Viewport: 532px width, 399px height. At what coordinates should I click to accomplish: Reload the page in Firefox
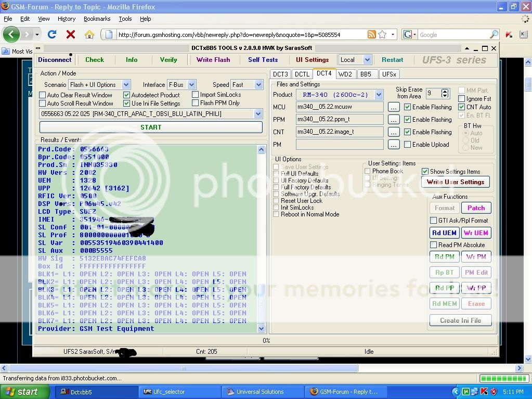(52, 34)
